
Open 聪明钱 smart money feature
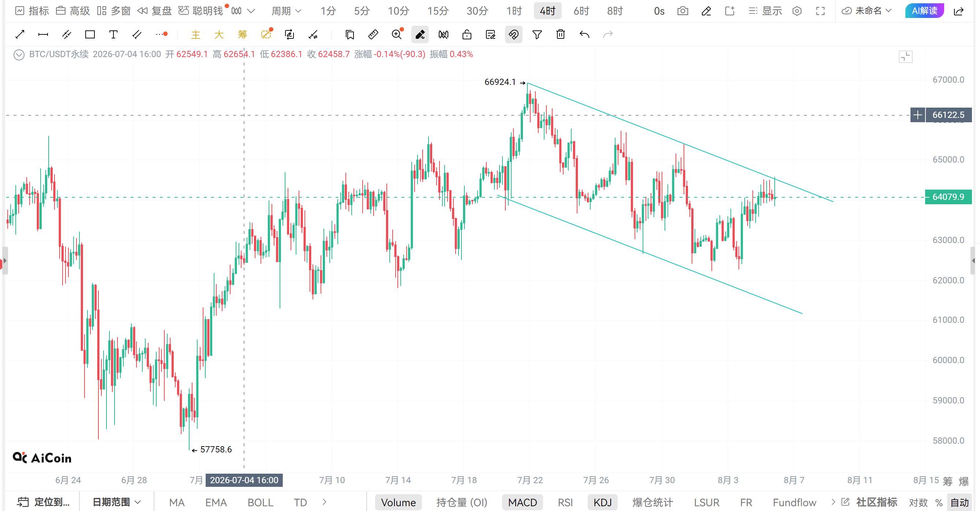202,11
